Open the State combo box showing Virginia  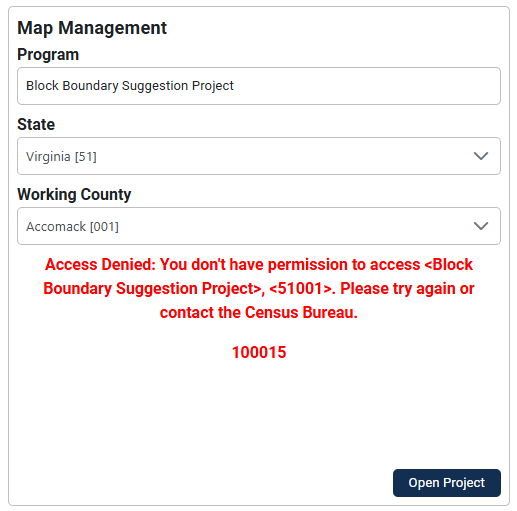[x=259, y=156]
